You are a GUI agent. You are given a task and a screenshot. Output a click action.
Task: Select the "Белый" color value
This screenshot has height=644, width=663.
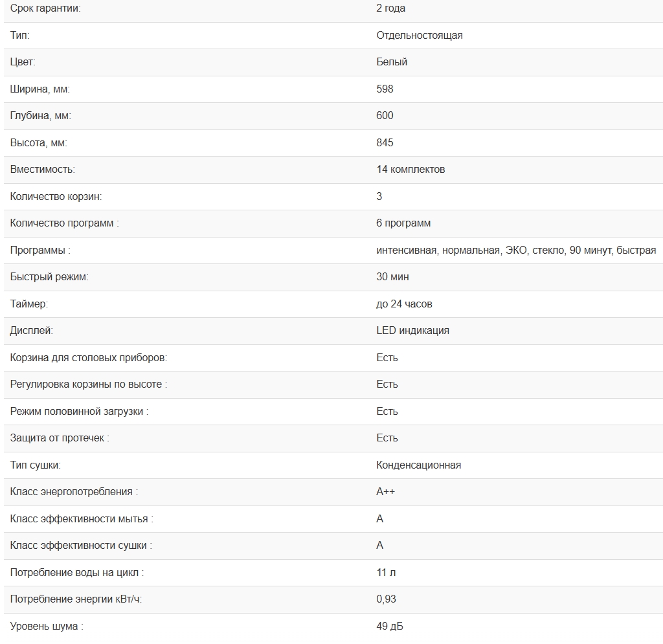(392, 62)
